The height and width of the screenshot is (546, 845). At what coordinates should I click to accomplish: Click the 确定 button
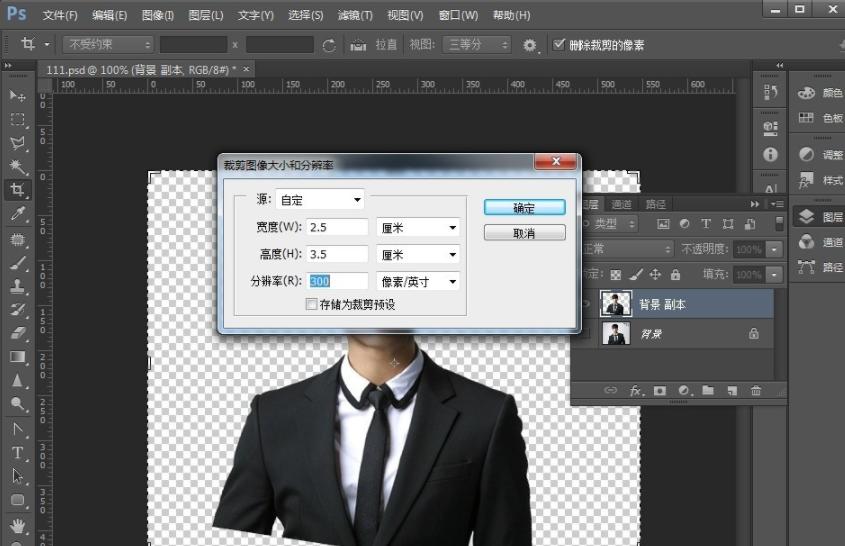[x=524, y=208]
